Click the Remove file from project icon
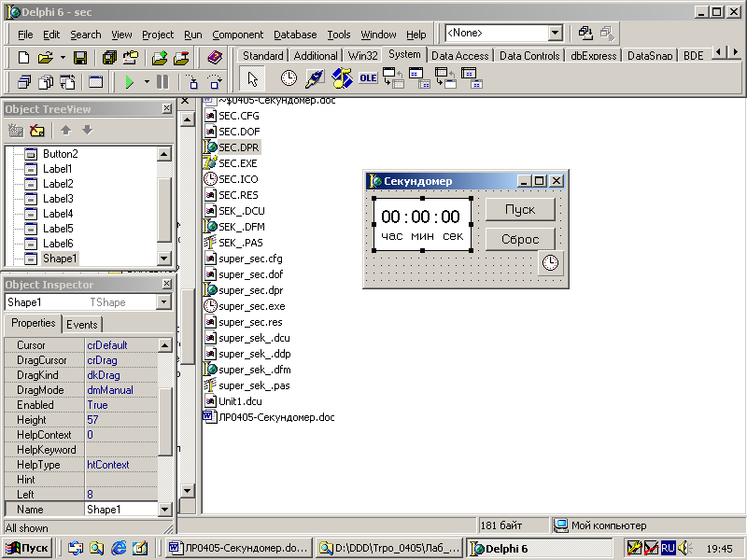The height and width of the screenshot is (560, 747). 181,58
